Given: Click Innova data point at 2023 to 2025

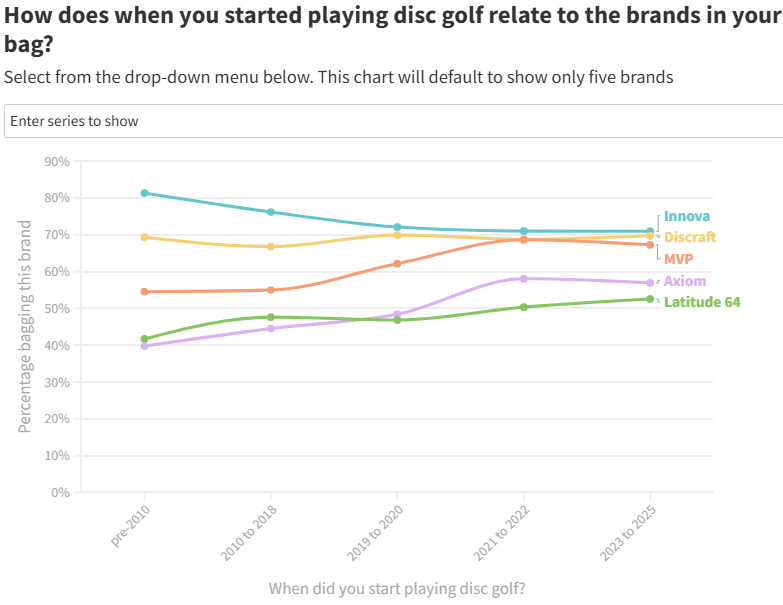Looking at the screenshot, I should (650, 231).
